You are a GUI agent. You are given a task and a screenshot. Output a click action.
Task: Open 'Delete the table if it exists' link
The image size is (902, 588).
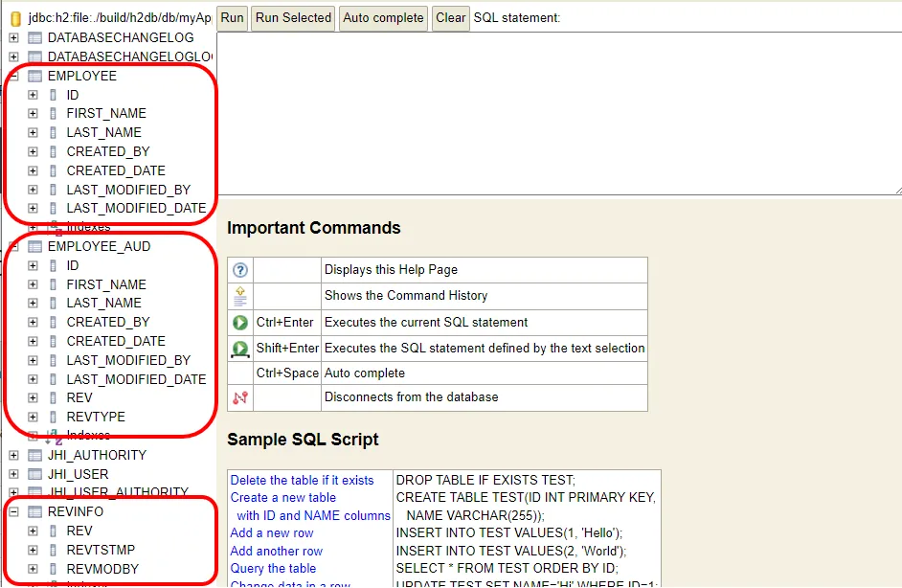tap(302, 480)
